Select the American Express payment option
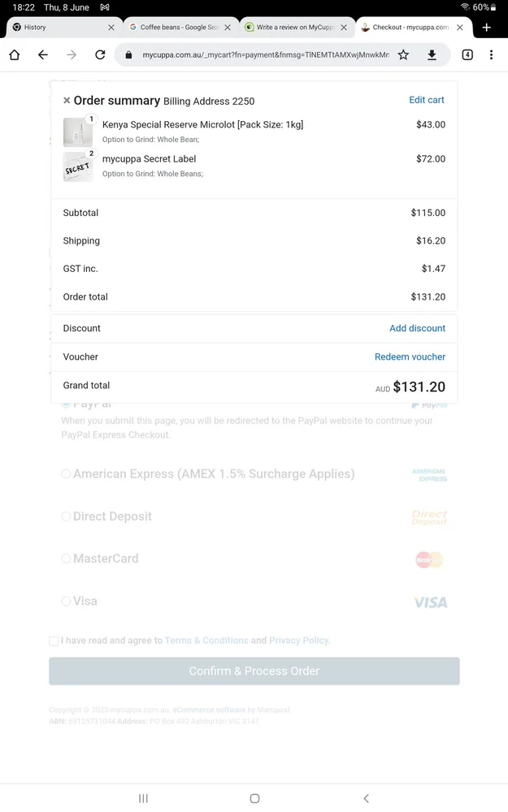Screen dimensions: 508x812 click(x=66, y=474)
